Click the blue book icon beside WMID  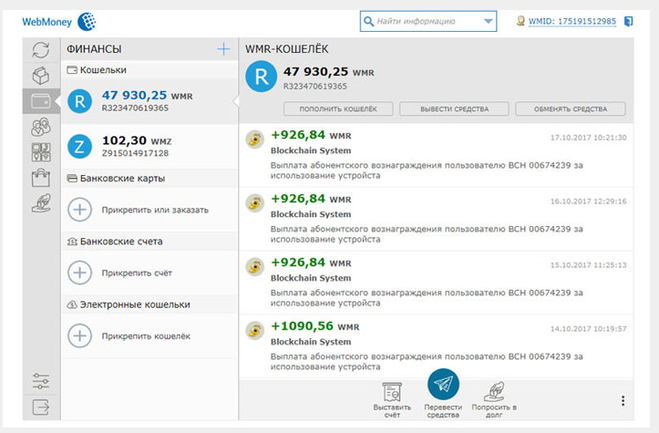tap(628, 21)
